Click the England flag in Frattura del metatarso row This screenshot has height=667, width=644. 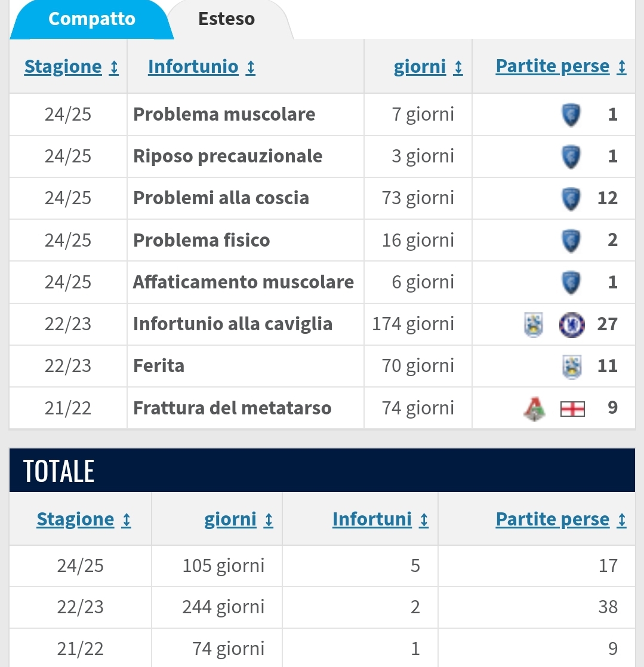(572, 409)
